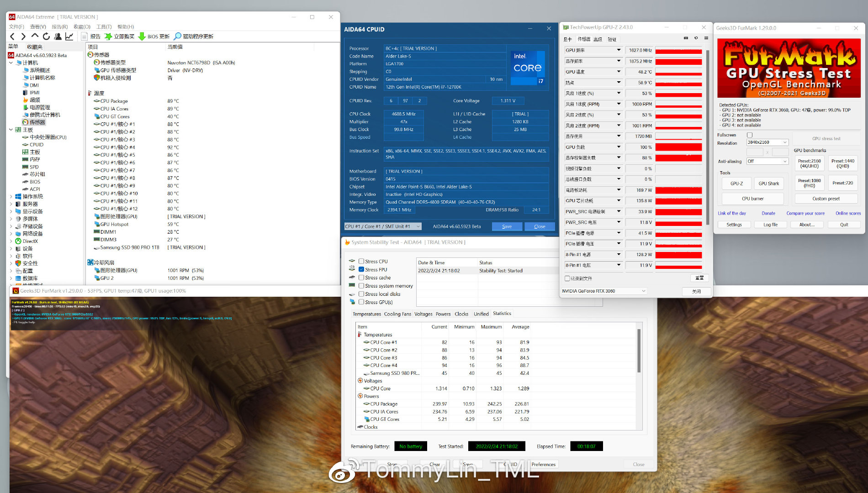Screen dimensions: 868x493
Task: Click GPU-Z refresh icon
Action: 696,38
